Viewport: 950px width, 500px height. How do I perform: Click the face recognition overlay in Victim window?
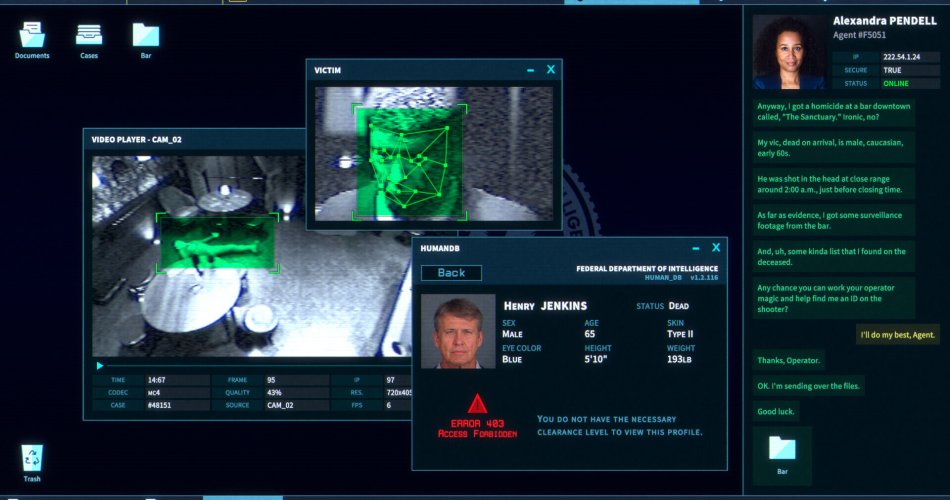[410, 161]
